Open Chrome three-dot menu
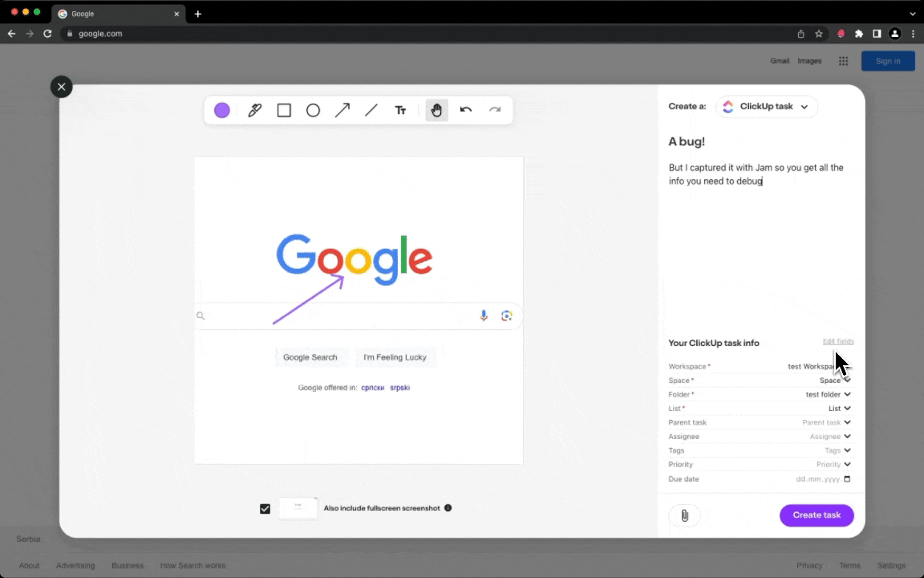The image size is (924, 578). point(914,34)
